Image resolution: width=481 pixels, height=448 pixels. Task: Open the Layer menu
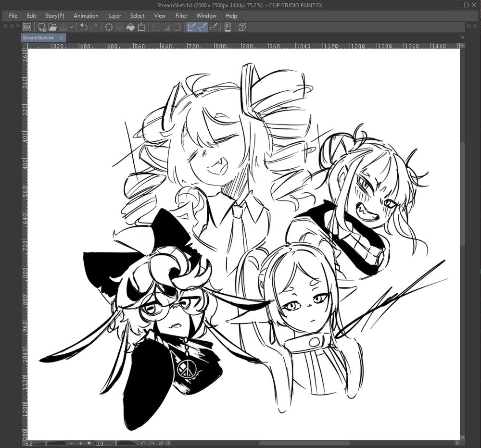click(115, 16)
